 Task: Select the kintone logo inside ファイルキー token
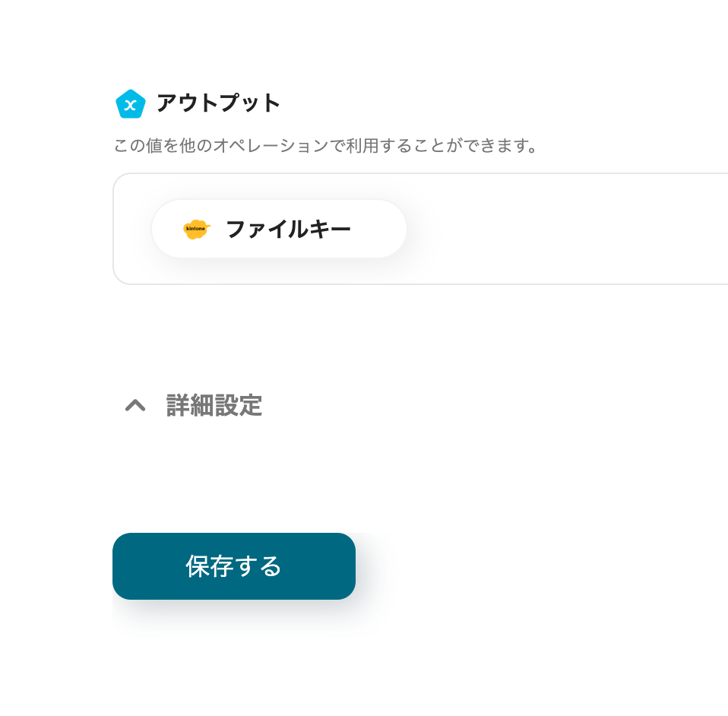[197, 228]
